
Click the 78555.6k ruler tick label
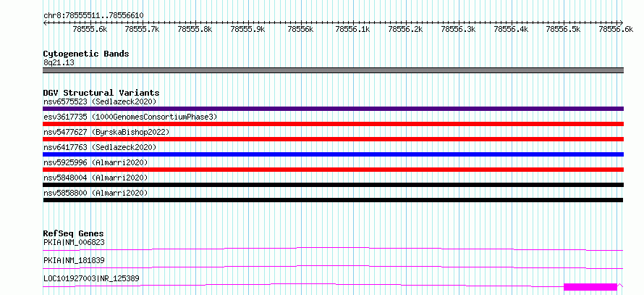[x=90, y=29]
